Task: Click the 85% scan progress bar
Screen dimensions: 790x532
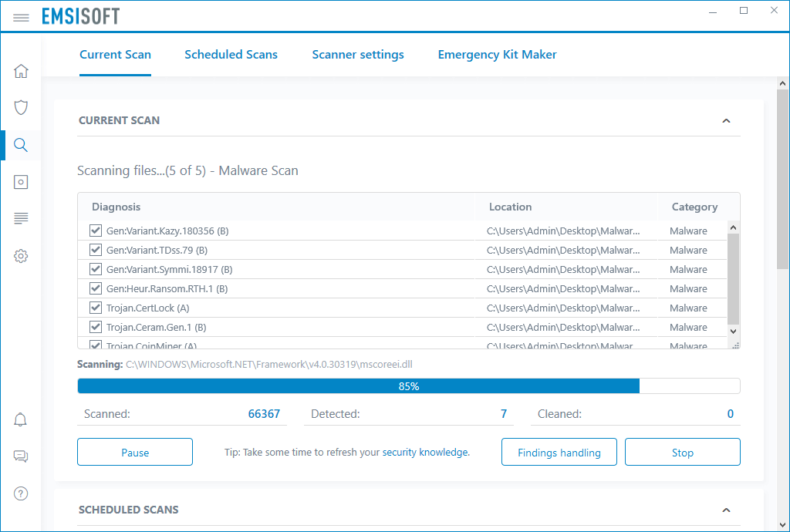Action: [x=408, y=386]
